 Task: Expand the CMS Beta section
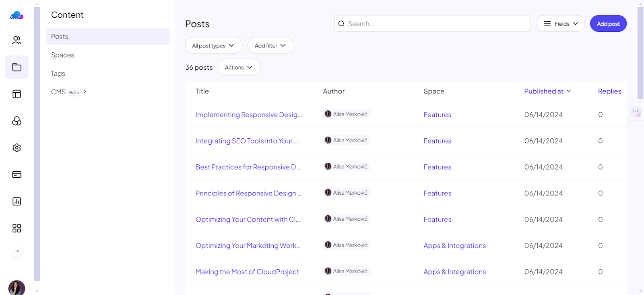[69, 92]
